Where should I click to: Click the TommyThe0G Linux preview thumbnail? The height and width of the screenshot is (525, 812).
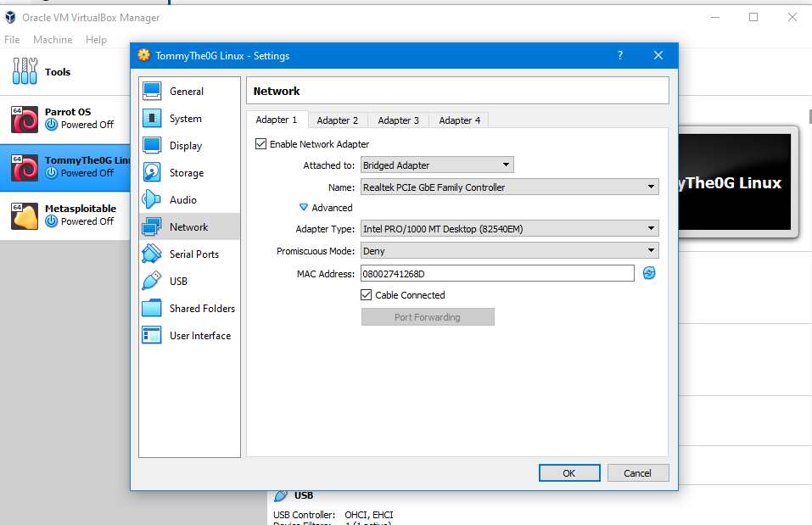(x=734, y=182)
